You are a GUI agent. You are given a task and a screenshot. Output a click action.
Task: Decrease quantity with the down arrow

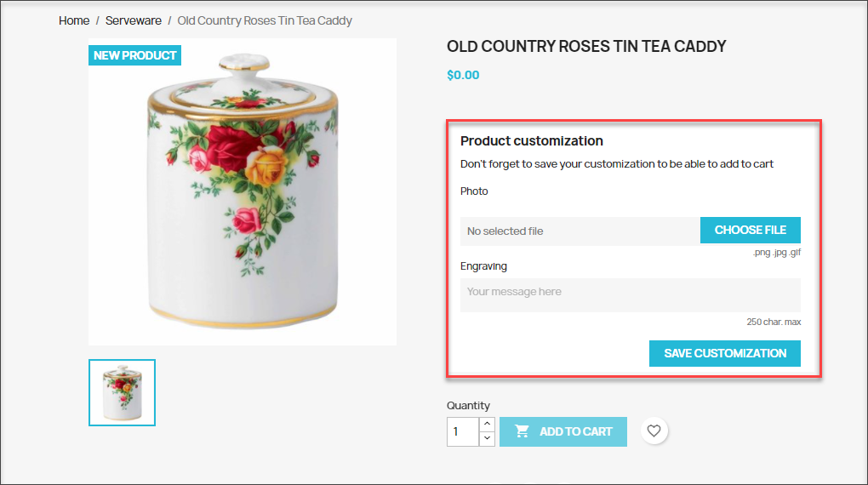[x=487, y=438]
